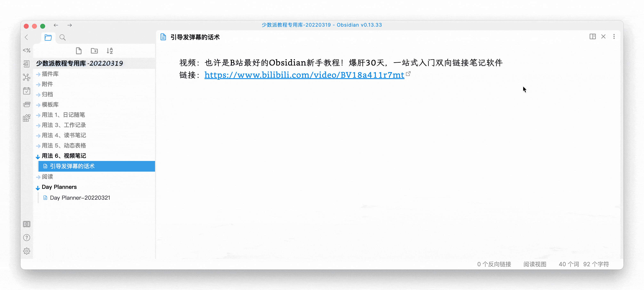This screenshot has height=290, width=644.
Task: Open today's daily note calendar icon
Action: (x=26, y=91)
